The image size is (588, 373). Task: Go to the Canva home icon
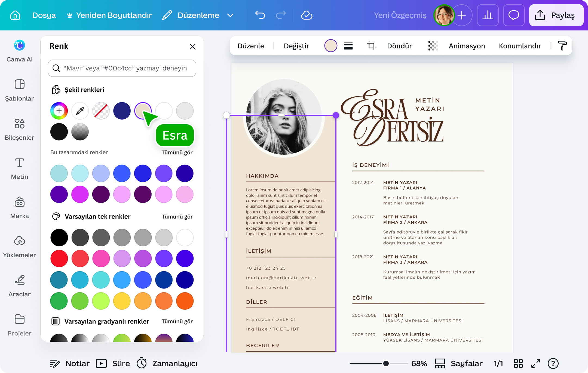[x=15, y=15]
